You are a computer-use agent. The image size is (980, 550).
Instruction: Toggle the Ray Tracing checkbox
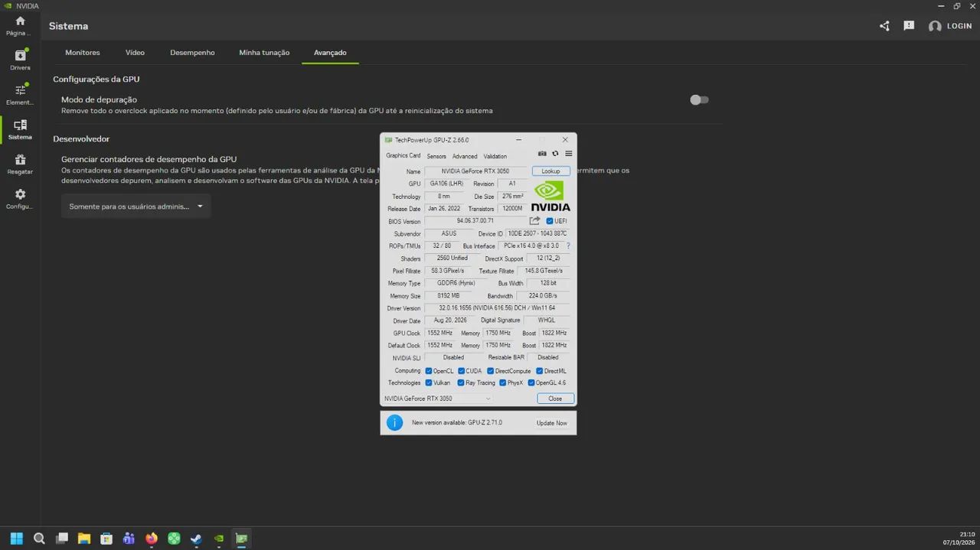coord(461,382)
